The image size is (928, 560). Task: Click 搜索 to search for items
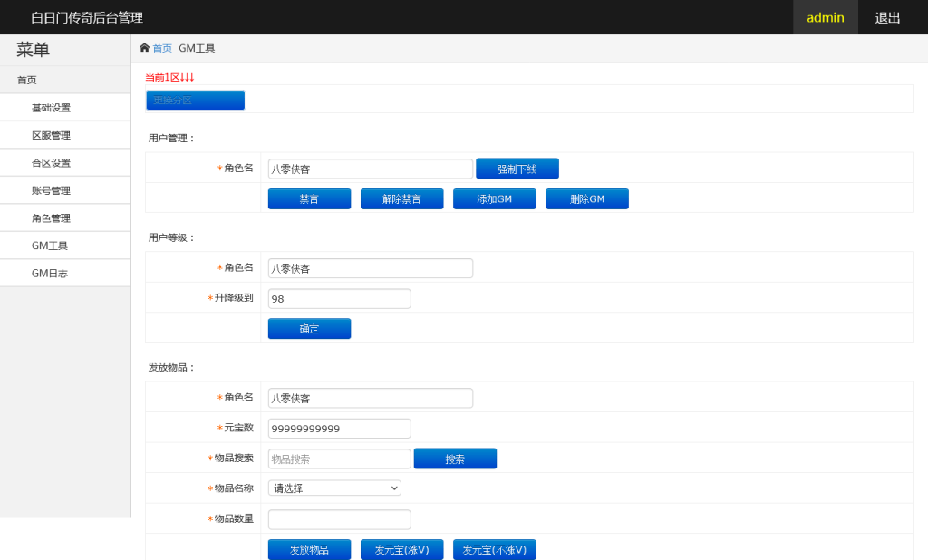[455, 458]
